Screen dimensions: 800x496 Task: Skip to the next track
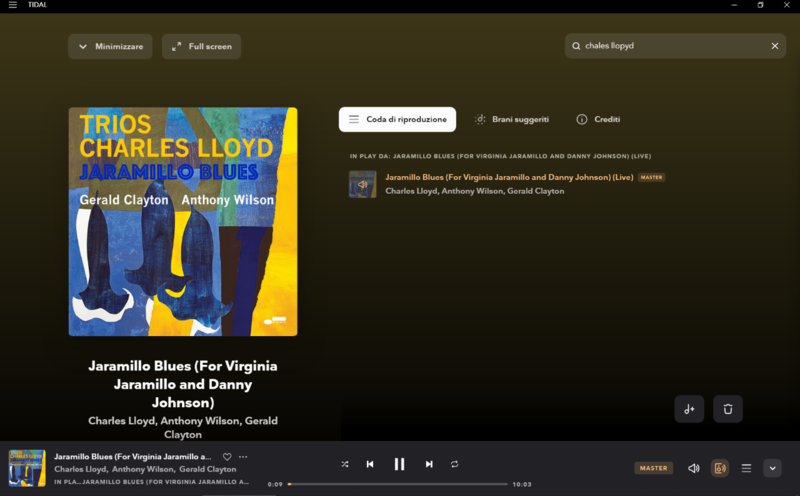[429, 464]
